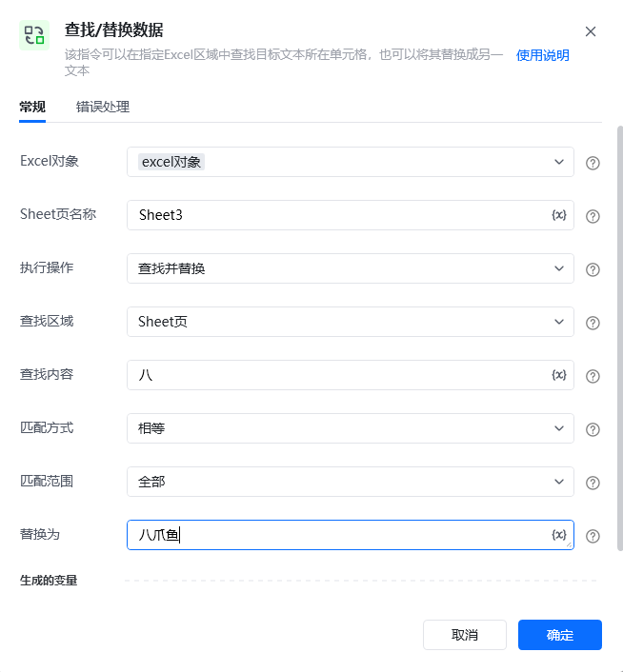Show help for 查找内容 field
Viewport: 623px width, 672px height.
pyautogui.click(x=593, y=376)
